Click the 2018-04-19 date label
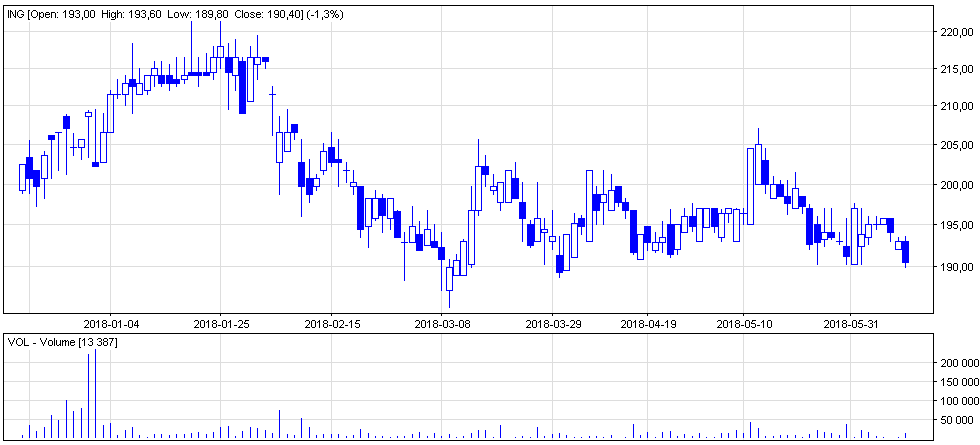 (648, 323)
